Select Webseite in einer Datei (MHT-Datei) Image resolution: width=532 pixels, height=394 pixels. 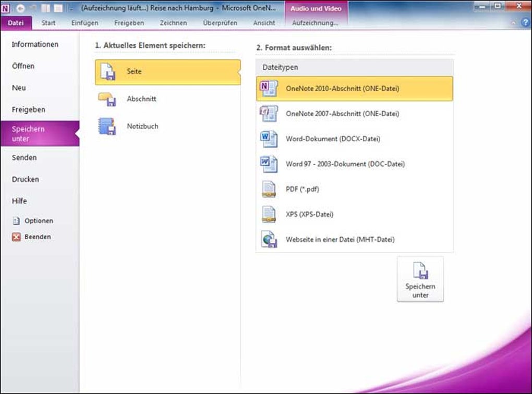coord(355,239)
